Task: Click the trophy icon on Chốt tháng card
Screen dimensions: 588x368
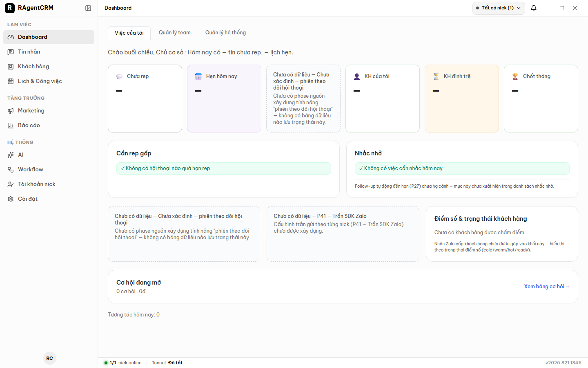Action: (515, 76)
